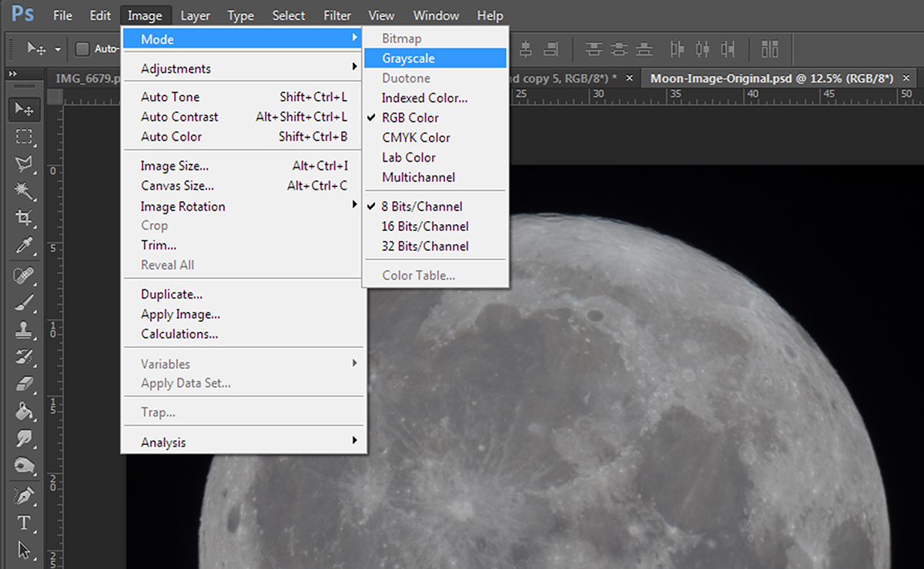
Task: Click Distribute bottom edges icon
Action: (644, 49)
